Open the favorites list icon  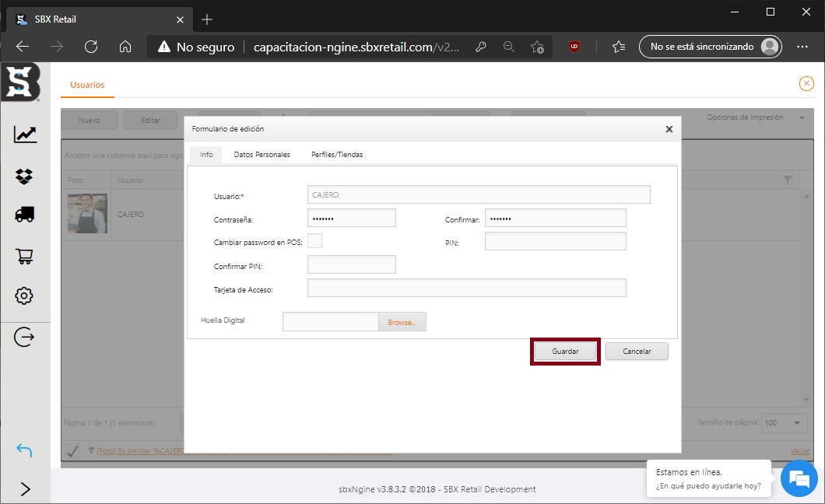pos(619,47)
